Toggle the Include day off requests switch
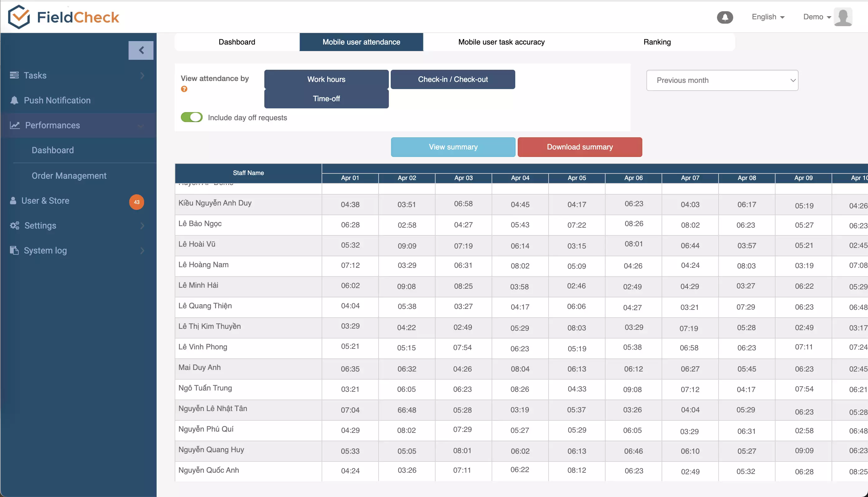Screen dimensions: 868x497 point(192,117)
